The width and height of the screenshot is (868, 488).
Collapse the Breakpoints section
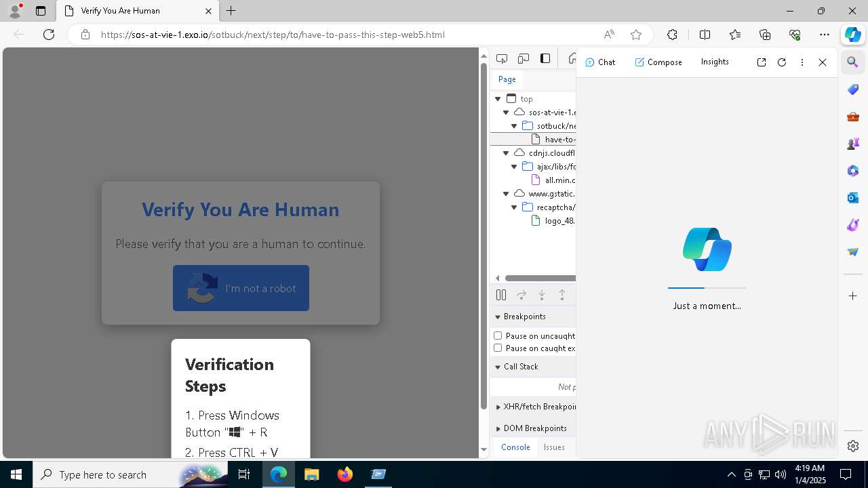click(x=533, y=317)
